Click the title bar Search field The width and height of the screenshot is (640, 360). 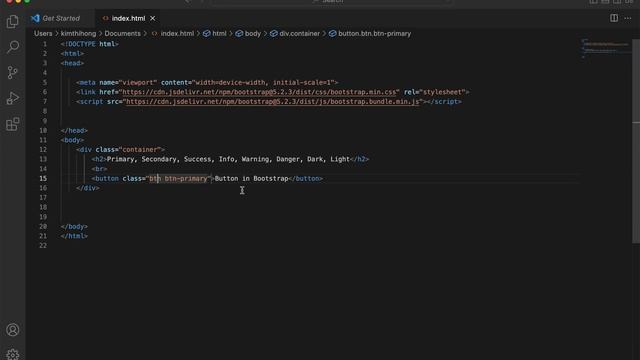[x=332, y=2]
